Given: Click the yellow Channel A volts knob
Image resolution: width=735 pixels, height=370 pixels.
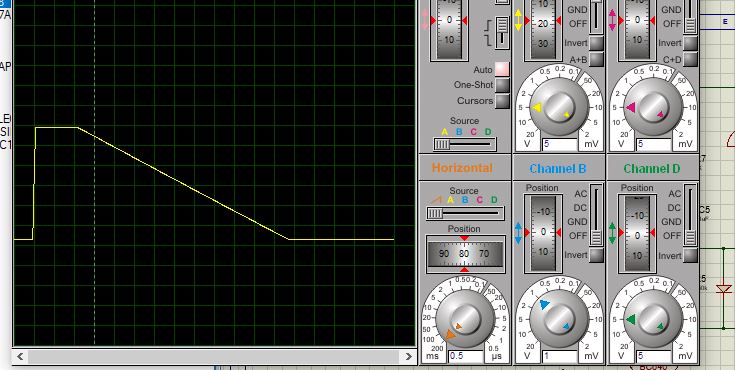Looking at the screenshot, I should coord(559,107).
